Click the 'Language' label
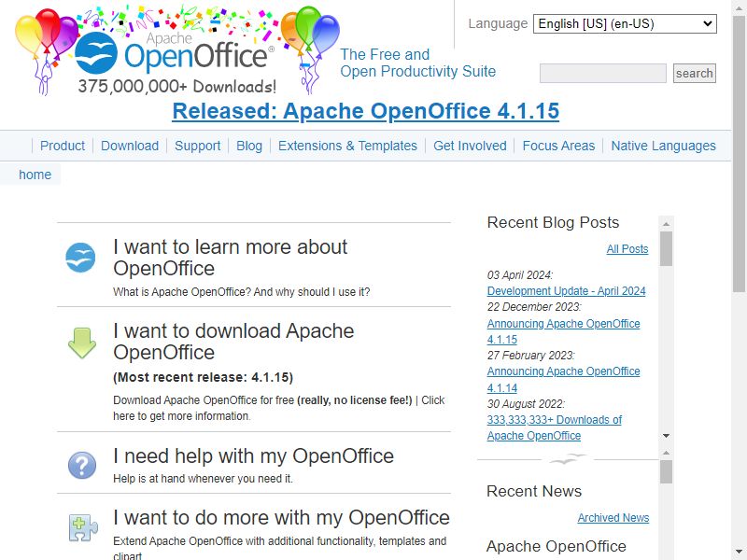 click(498, 23)
